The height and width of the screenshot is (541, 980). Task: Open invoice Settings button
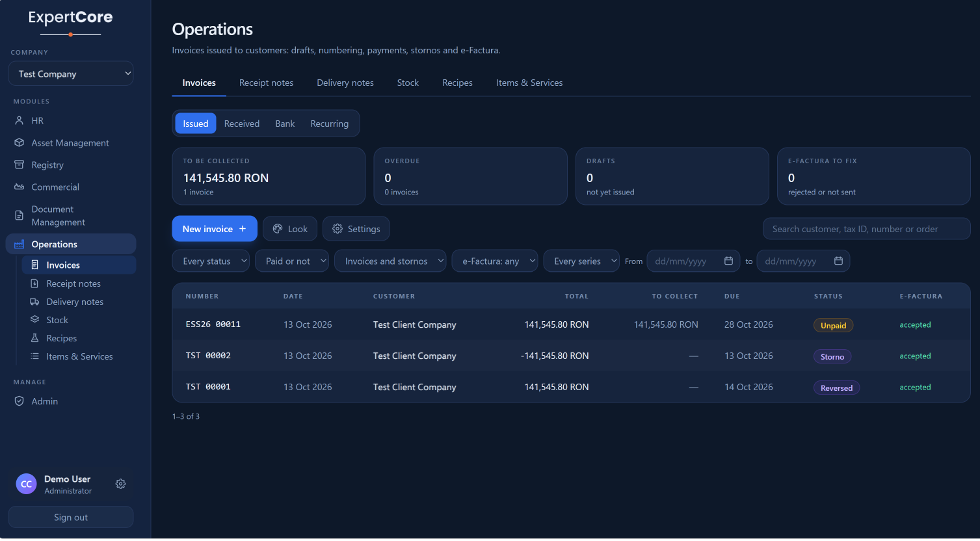point(356,229)
